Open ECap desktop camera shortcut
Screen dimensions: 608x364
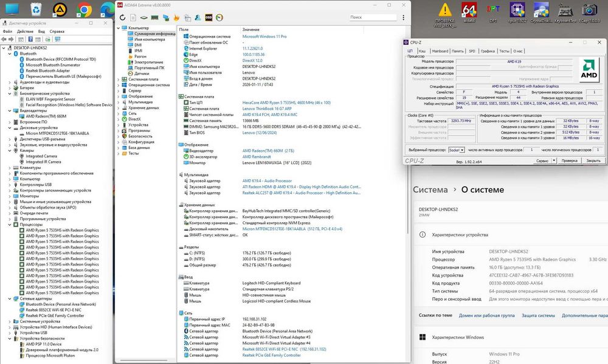tap(589, 12)
